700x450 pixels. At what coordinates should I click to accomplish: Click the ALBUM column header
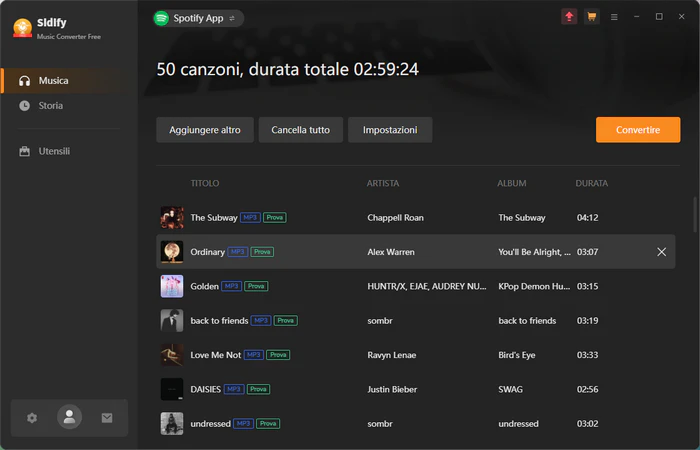coord(512,183)
